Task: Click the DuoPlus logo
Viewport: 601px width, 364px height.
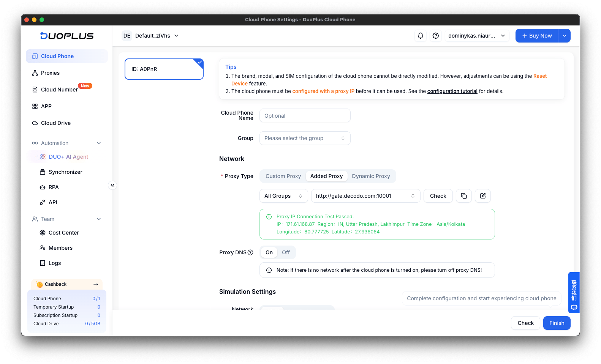Action: pyautogui.click(x=67, y=36)
